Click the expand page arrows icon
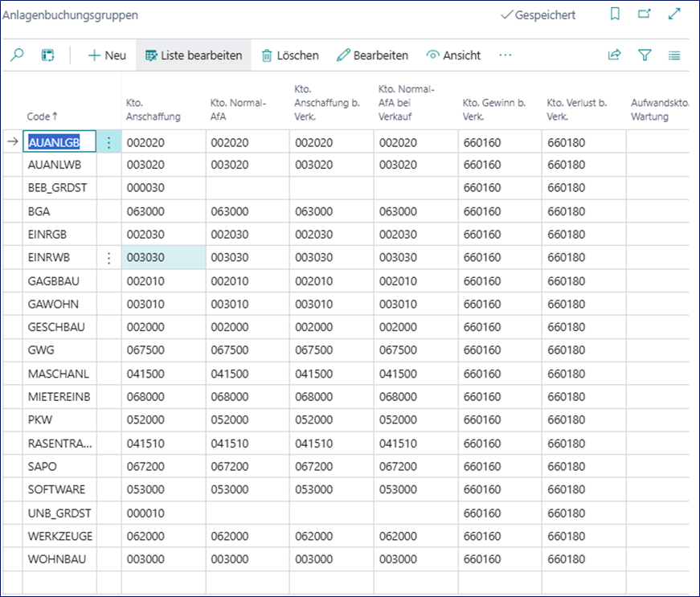 click(674, 14)
